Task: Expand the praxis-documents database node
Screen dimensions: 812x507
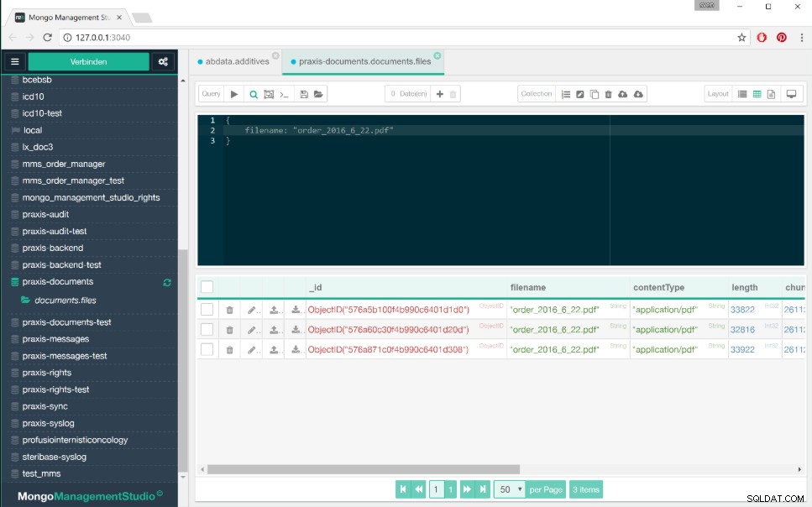Action: click(x=57, y=282)
